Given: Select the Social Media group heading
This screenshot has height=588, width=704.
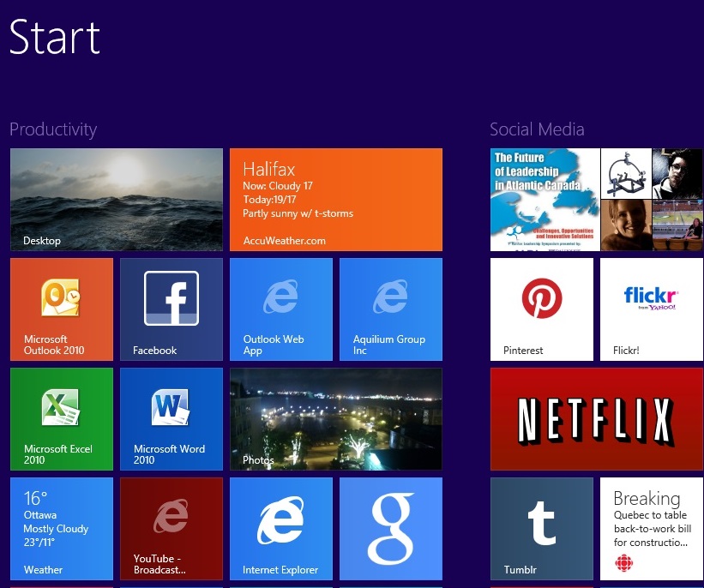Looking at the screenshot, I should 537,129.
